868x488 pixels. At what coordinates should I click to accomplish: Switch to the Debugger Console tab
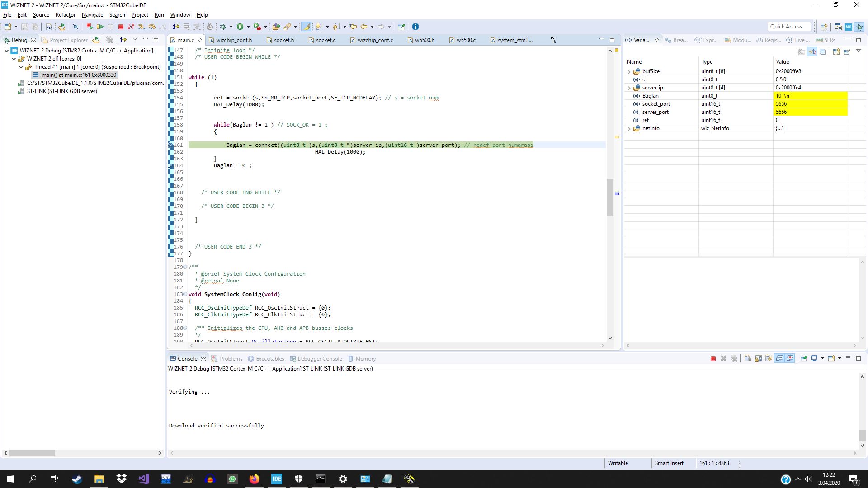coord(316,359)
